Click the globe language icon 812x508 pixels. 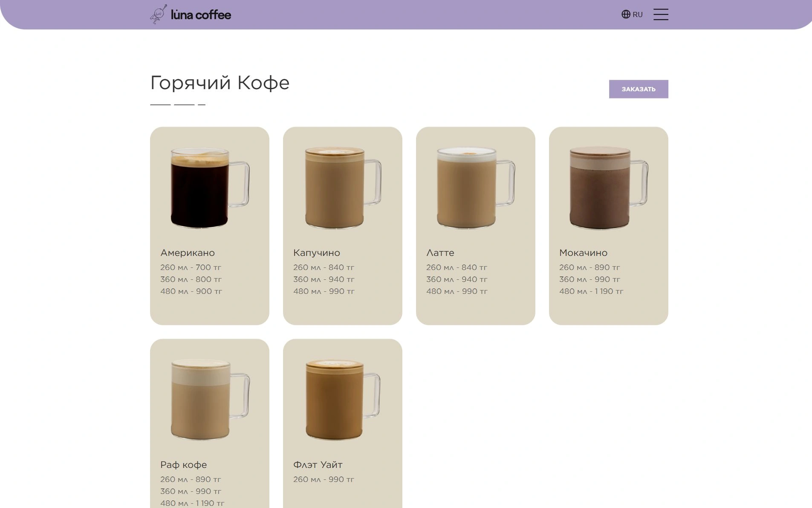click(x=626, y=15)
